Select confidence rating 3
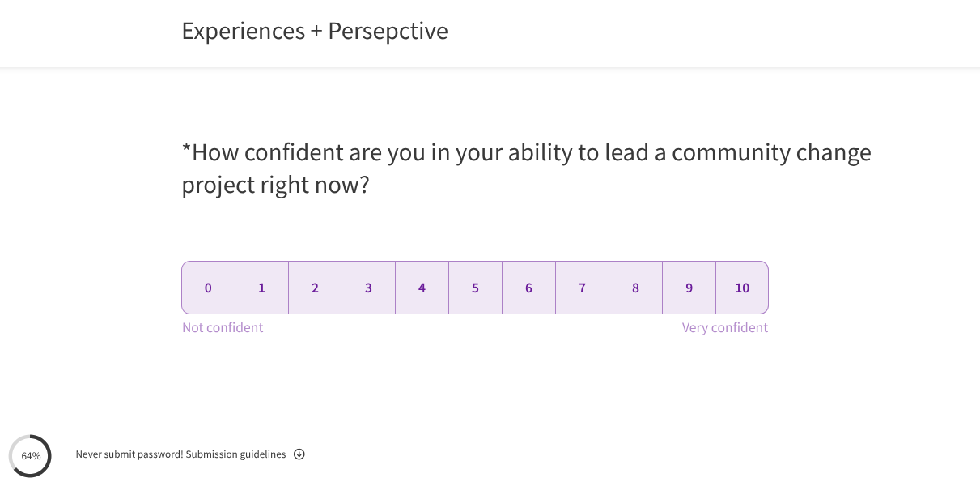The width and height of the screenshot is (980, 482). (368, 288)
